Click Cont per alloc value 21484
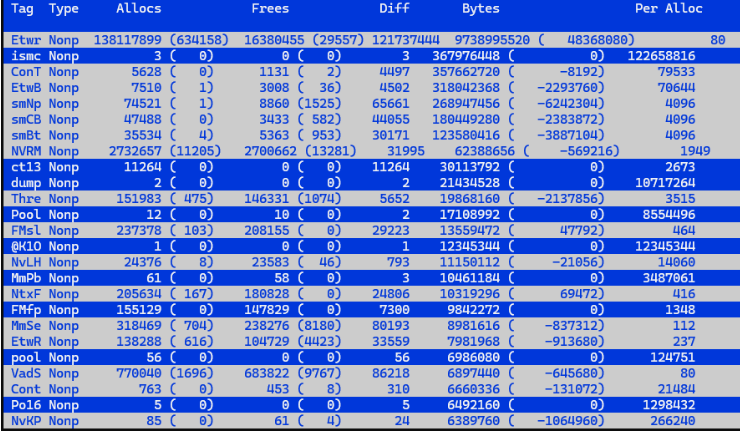 (676, 389)
